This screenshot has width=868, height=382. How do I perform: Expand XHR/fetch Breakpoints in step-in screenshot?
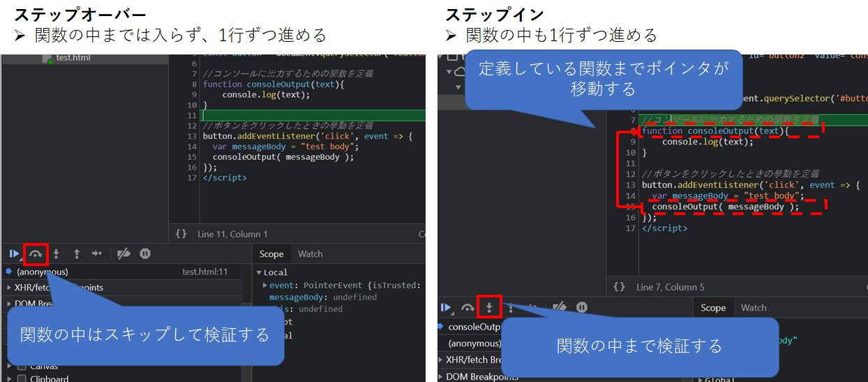tap(441, 360)
